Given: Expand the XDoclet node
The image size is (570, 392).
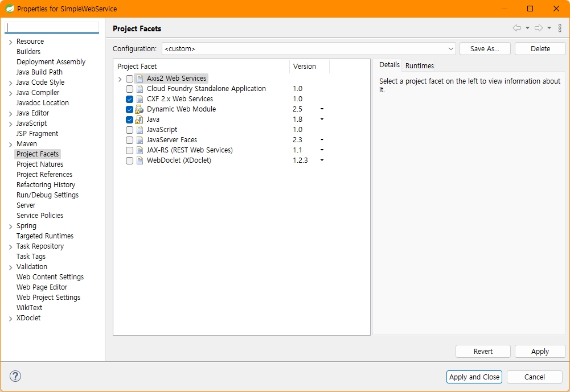Looking at the screenshot, I should [10, 319].
